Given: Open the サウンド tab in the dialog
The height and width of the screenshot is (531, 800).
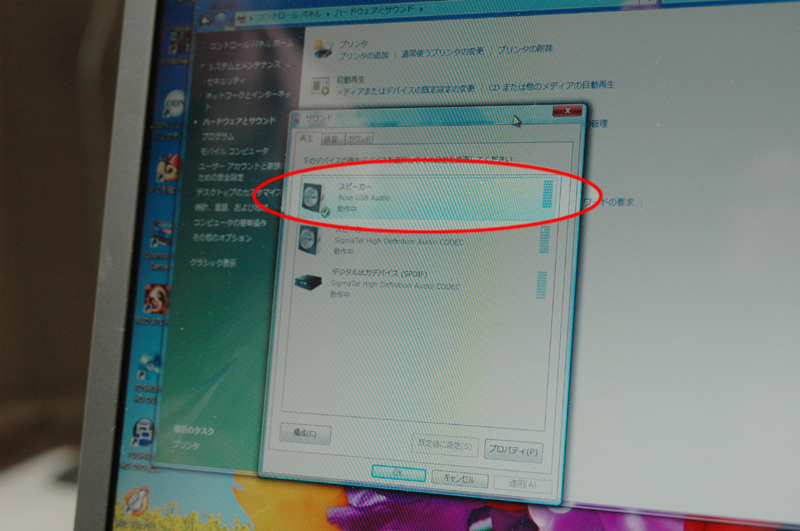Looking at the screenshot, I should (x=360, y=139).
